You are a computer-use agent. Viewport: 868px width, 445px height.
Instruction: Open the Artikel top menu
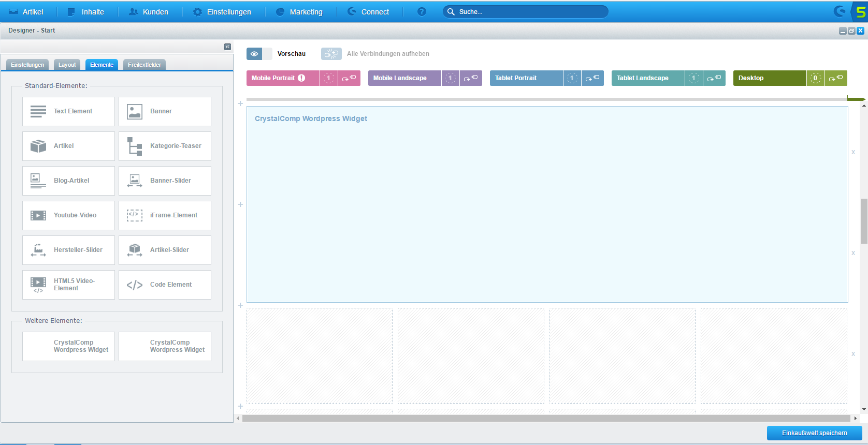point(26,11)
